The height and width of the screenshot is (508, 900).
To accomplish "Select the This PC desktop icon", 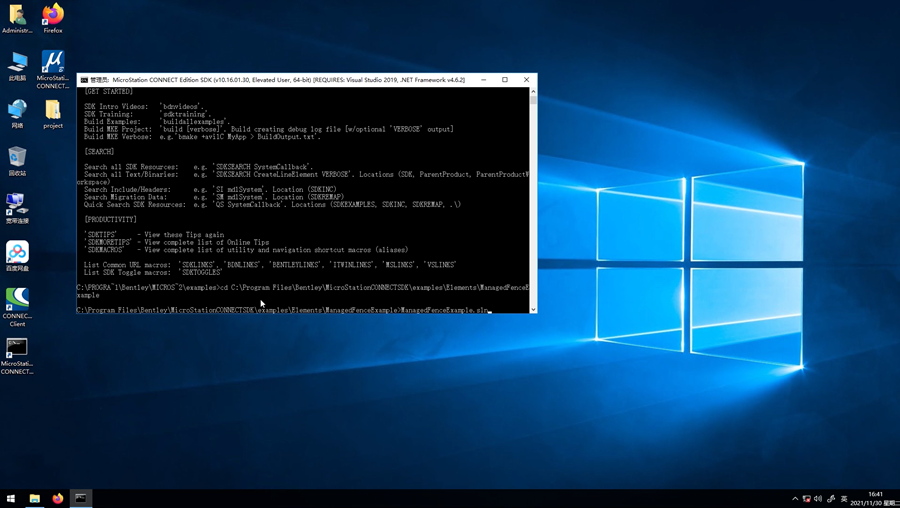I will pyautogui.click(x=17, y=67).
